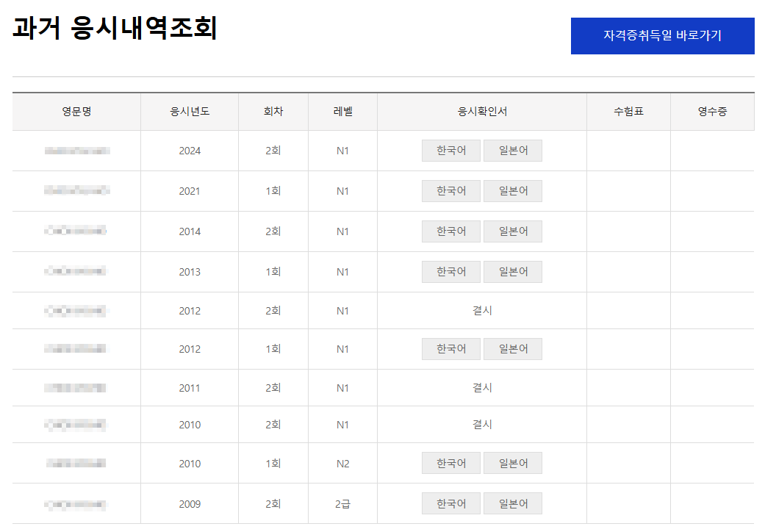Select the 2급 level cell
The height and width of the screenshot is (532, 765).
[x=342, y=504]
